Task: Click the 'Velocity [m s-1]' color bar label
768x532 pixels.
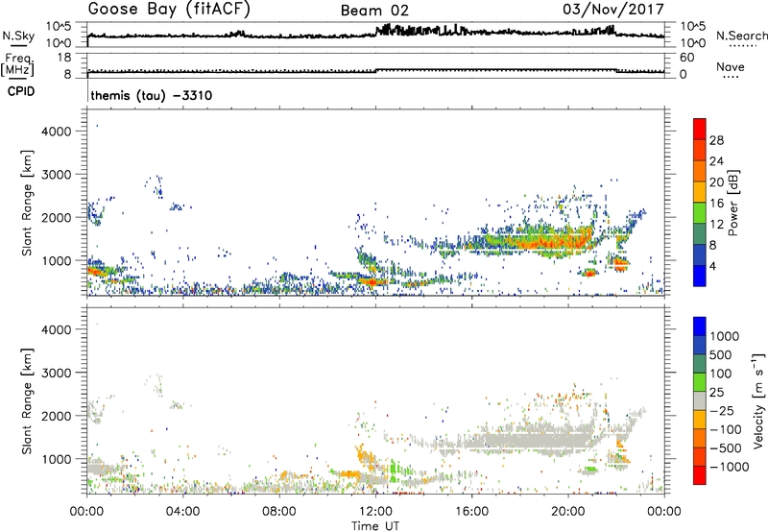Action: (758, 400)
